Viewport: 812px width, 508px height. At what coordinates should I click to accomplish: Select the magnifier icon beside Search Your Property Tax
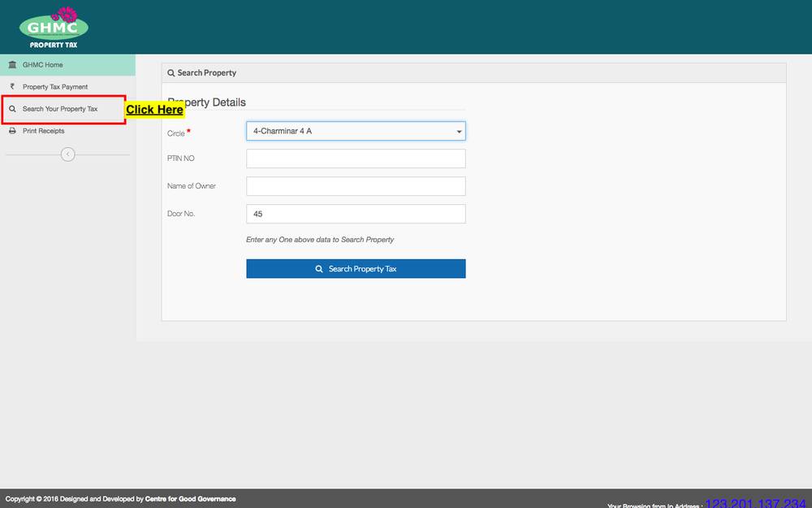13,108
